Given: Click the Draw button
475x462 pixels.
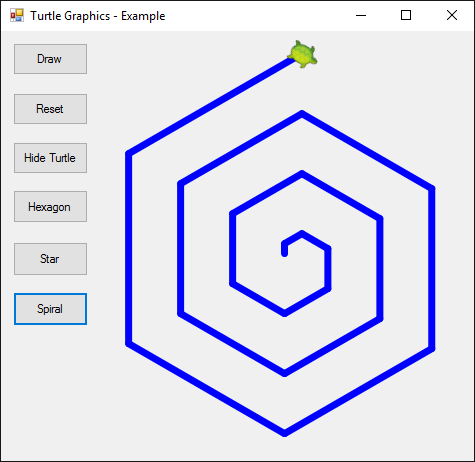Looking at the screenshot, I should (50, 59).
